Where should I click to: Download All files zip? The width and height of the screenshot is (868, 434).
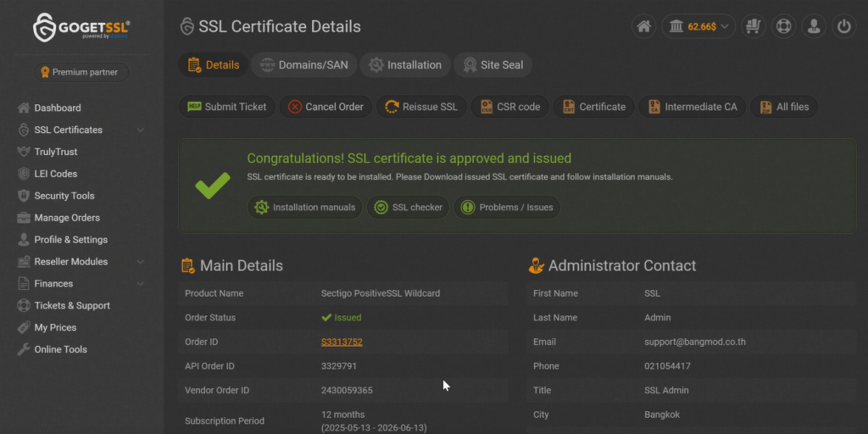coord(784,107)
